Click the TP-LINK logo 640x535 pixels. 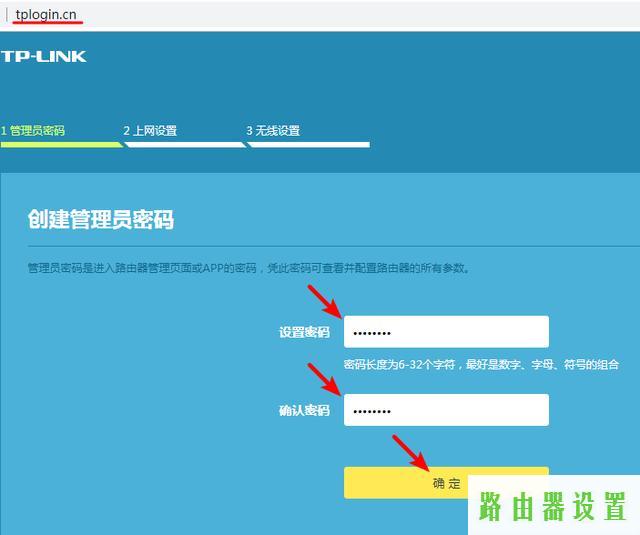(43, 56)
